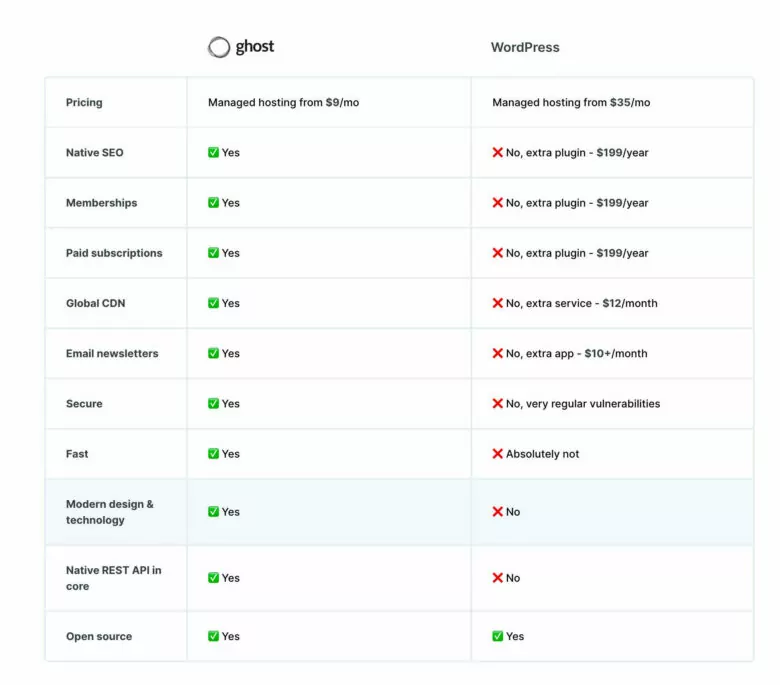
Task: Click the extra service - $12/month text
Action: (x=591, y=303)
